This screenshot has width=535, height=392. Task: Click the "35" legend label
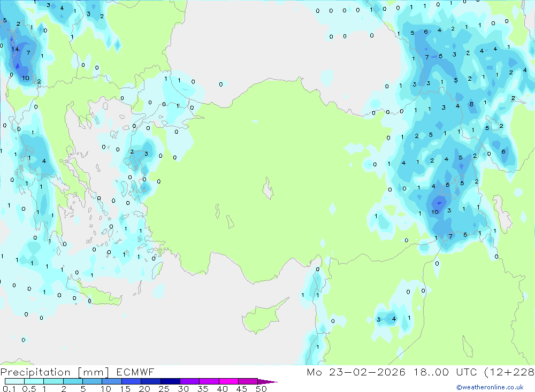(x=203, y=389)
